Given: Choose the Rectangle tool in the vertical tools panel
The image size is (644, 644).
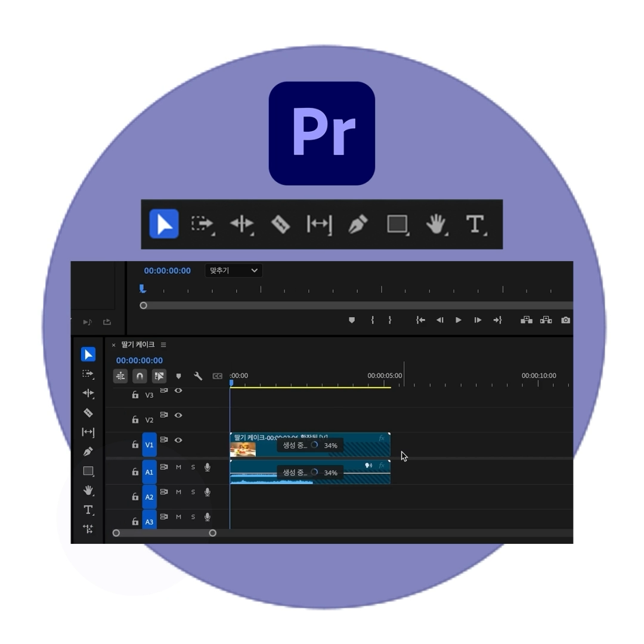Looking at the screenshot, I should click(x=88, y=471).
